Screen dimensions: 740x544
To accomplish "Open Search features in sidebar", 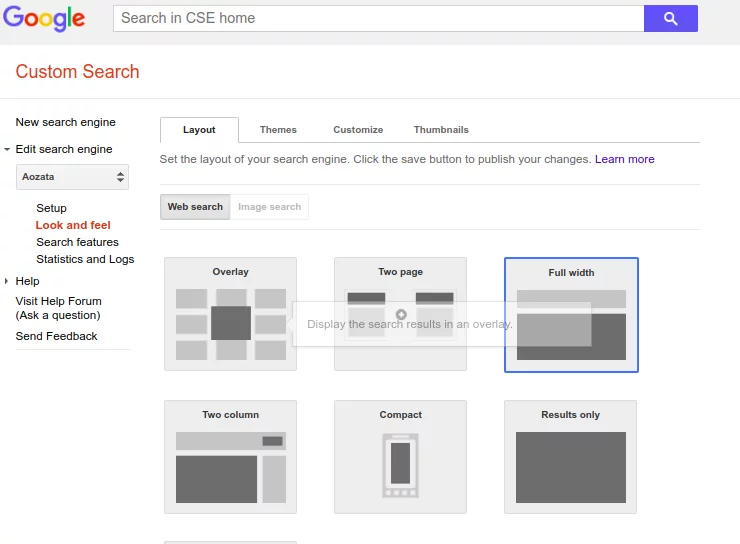I will pyautogui.click(x=77, y=242).
